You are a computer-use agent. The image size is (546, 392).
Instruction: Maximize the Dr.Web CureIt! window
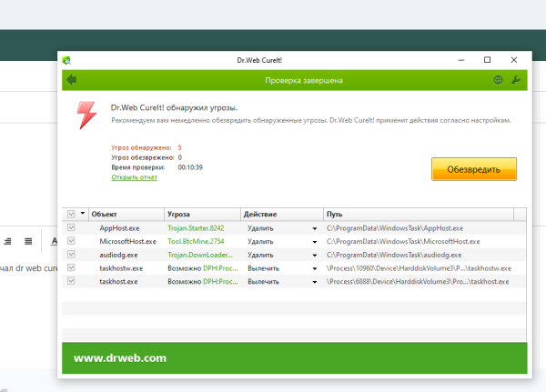(488, 60)
